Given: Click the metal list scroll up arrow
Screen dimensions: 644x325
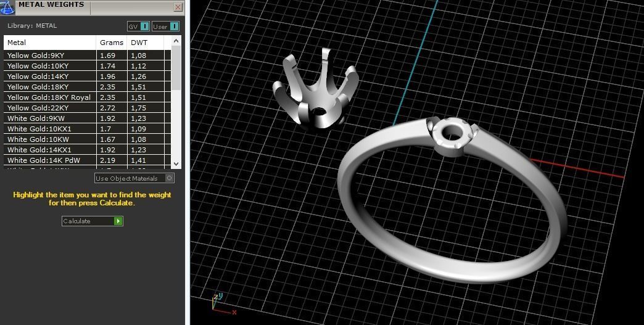Looking at the screenshot, I should [x=176, y=41].
